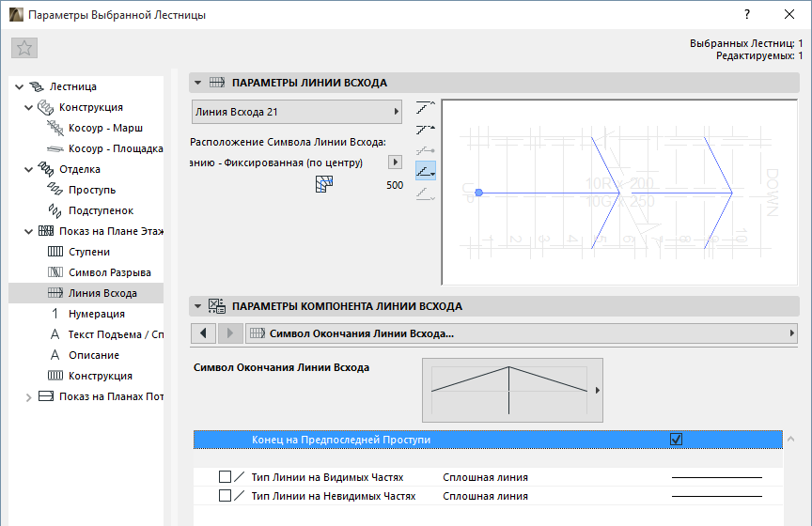Viewport: 812px width, 526px height.
Task: Select the second walking line symbol icon
Action: click(426, 129)
